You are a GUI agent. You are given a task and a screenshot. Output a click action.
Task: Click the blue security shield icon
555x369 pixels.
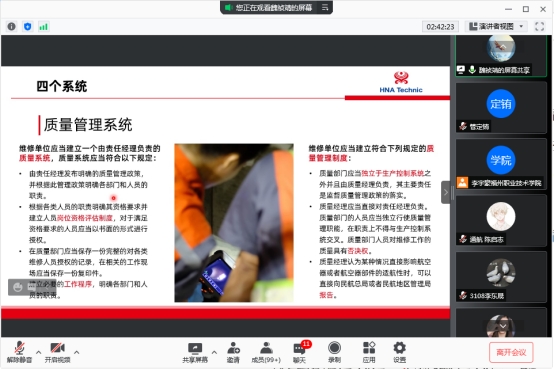tap(28, 27)
